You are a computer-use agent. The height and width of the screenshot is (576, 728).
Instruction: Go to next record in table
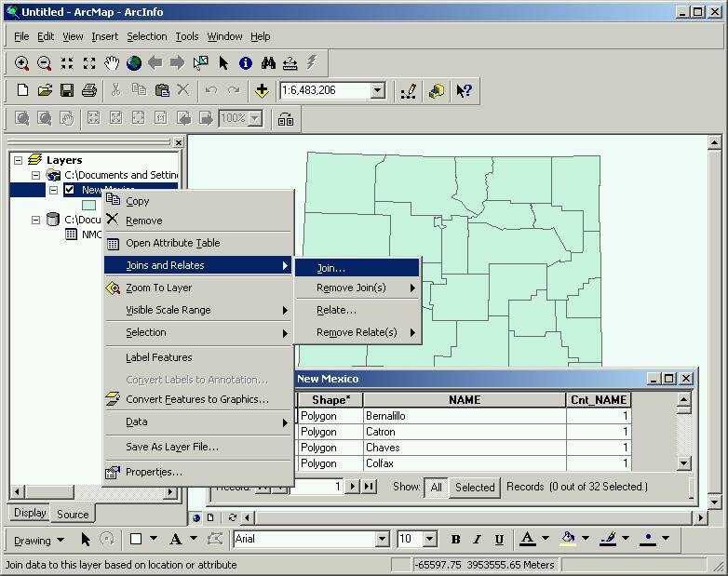tap(353, 487)
